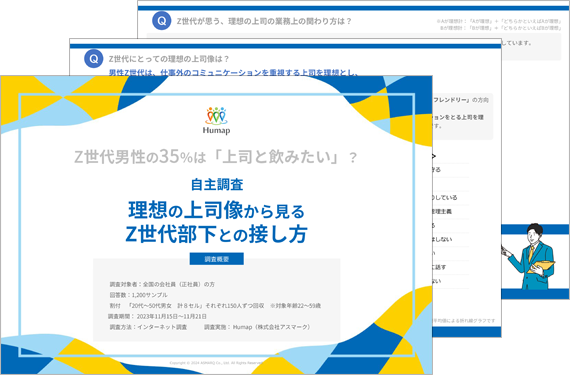Click the title 理想の上司像から見る
The width and height of the screenshot is (570, 375).
(216, 210)
